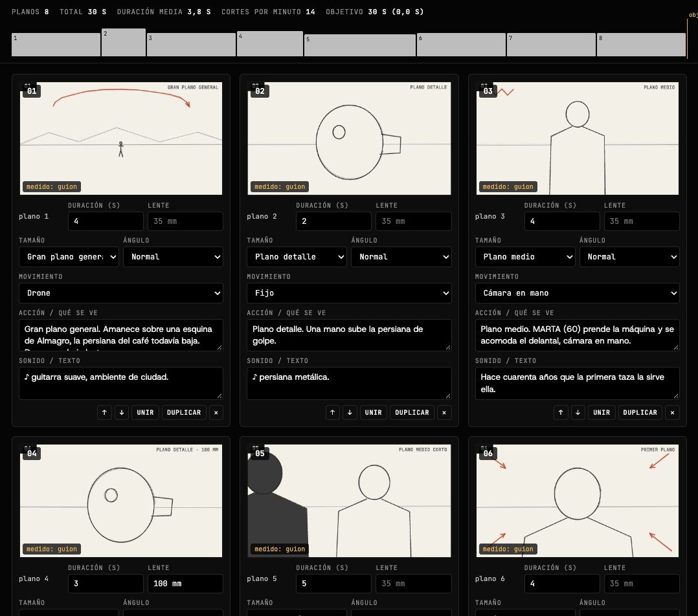This screenshot has height=616, width=698.
Task: Move plano 1 down with arrow icon
Action: pyautogui.click(x=122, y=412)
